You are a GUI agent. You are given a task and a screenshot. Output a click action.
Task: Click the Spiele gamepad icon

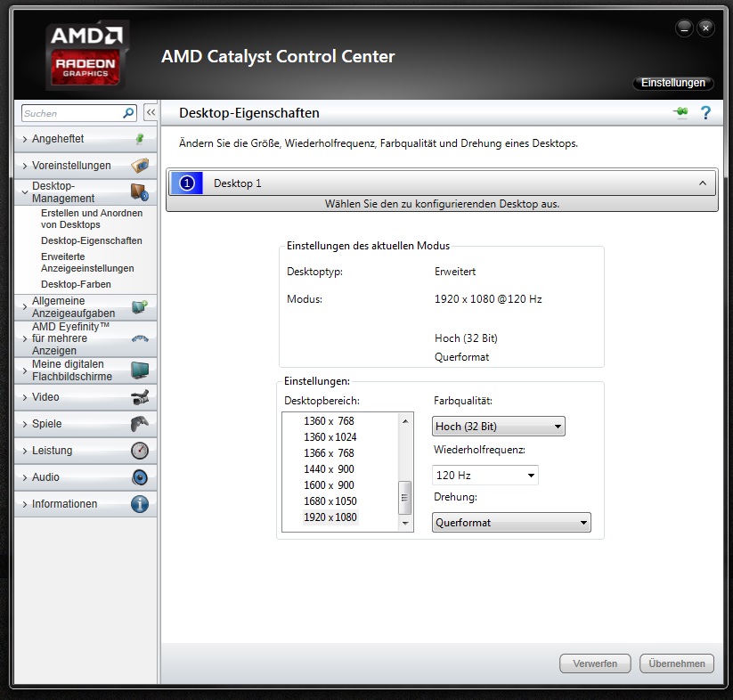point(139,424)
